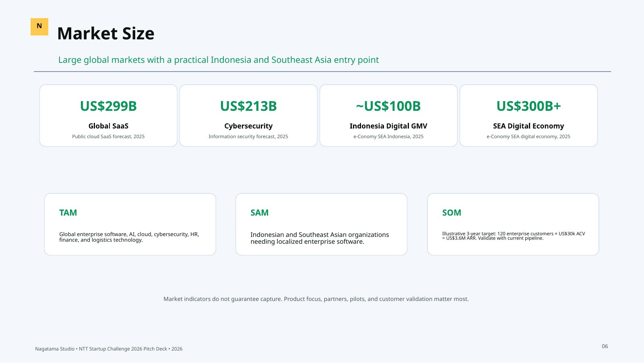Click the green subtitle about Indonesia entry point
Image resolution: width=644 pixels, height=363 pixels.
point(219,60)
